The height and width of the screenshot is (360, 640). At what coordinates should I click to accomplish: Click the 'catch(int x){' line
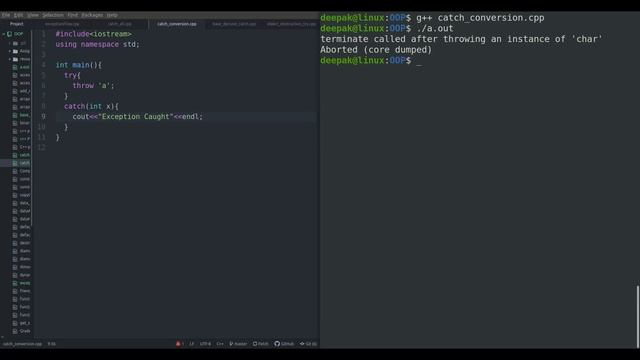pyautogui.click(x=91, y=106)
